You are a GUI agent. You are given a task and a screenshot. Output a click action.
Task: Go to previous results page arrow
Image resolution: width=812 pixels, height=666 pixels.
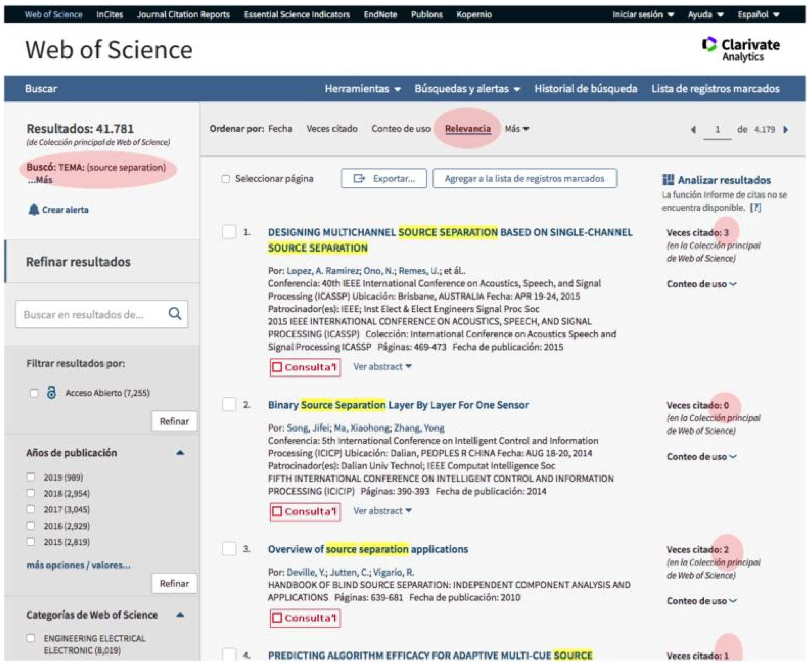(x=693, y=130)
